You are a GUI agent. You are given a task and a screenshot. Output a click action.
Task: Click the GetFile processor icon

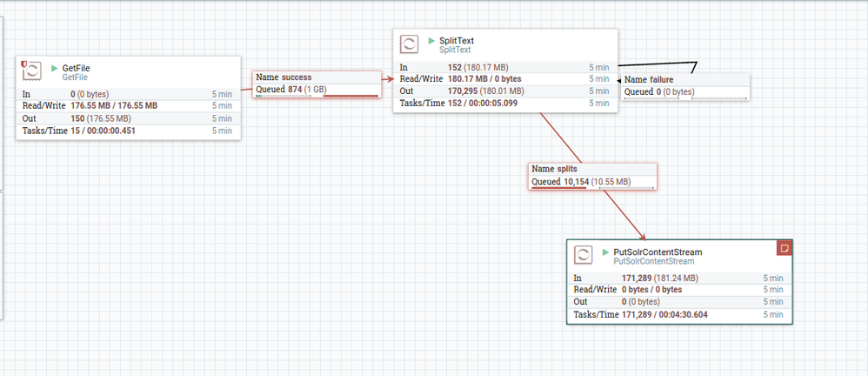(31, 71)
